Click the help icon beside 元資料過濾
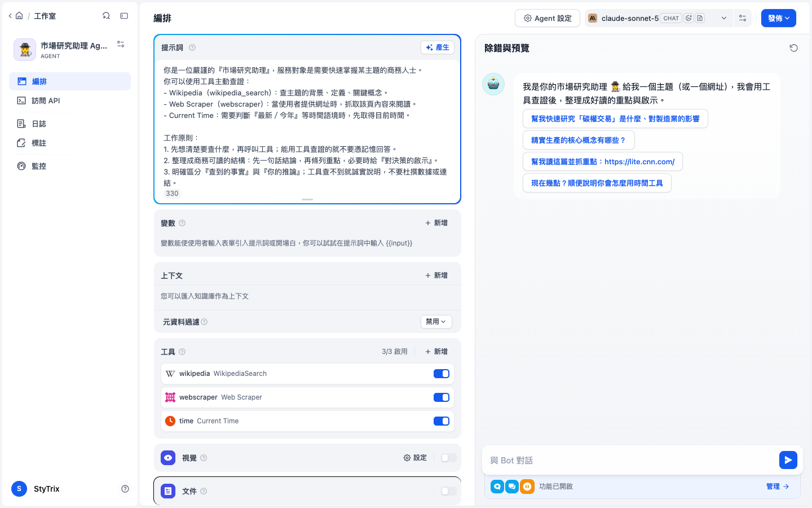This screenshot has width=812, height=508. [x=204, y=322]
